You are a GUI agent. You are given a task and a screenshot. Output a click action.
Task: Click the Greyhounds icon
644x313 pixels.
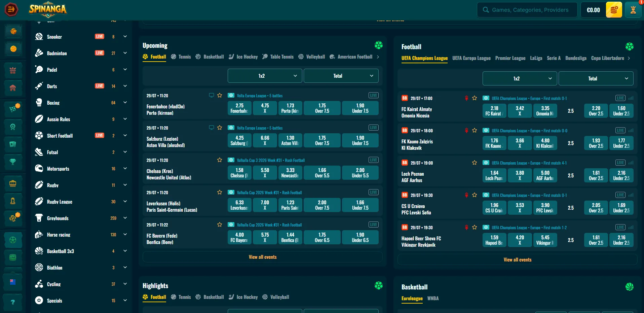[39, 218]
